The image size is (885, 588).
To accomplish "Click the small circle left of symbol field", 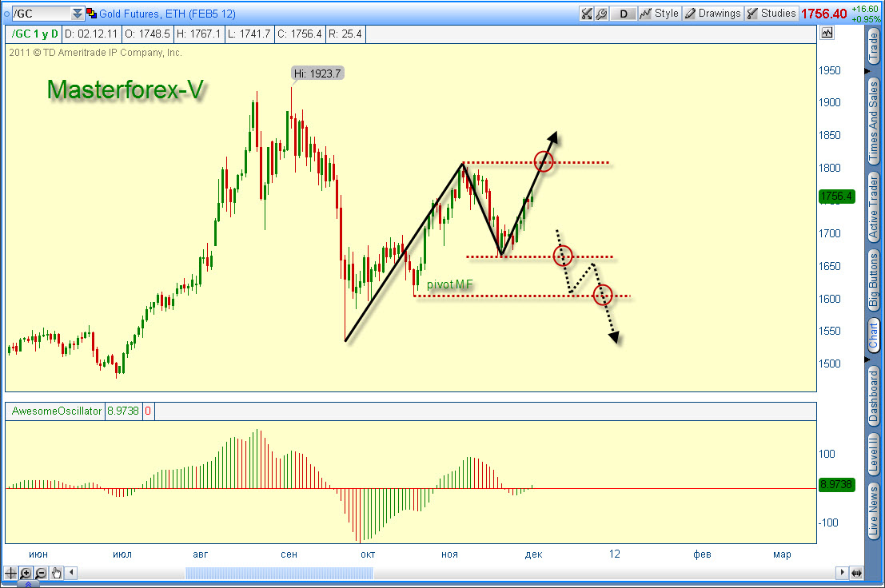I will [x=6, y=14].
